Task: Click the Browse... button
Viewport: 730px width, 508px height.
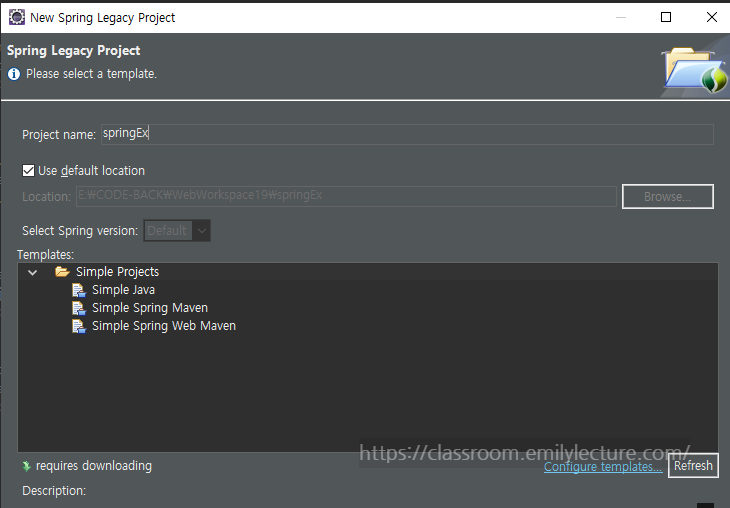Action: pyautogui.click(x=668, y=196)
